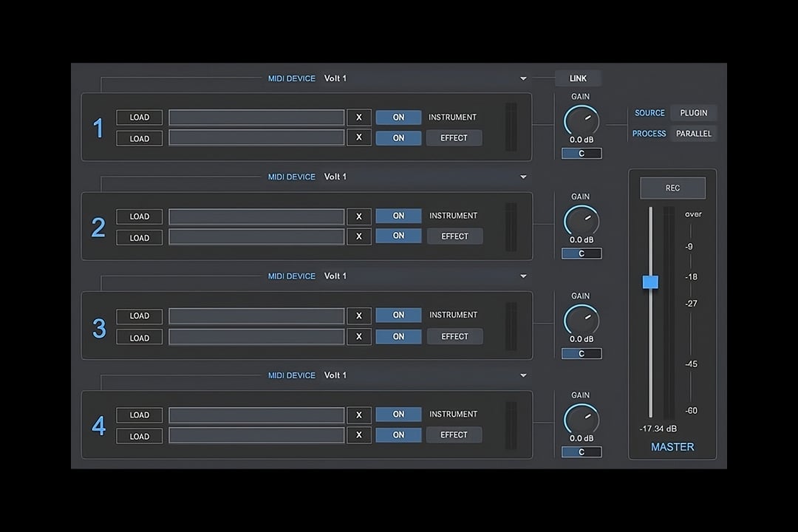The width and height of the screenshot is (798, 532).
Task: Click slot 4 GAIN knob
Action: click(x=582, y=420)
